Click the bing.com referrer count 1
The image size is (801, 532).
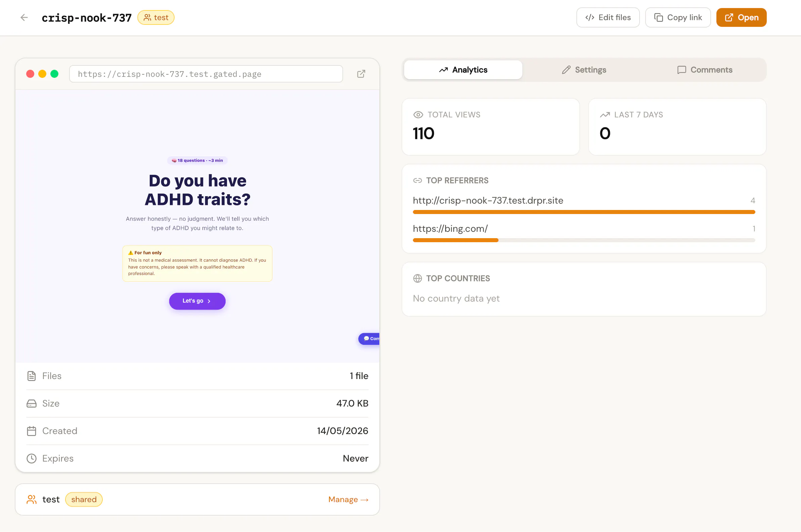pos(754,229)
